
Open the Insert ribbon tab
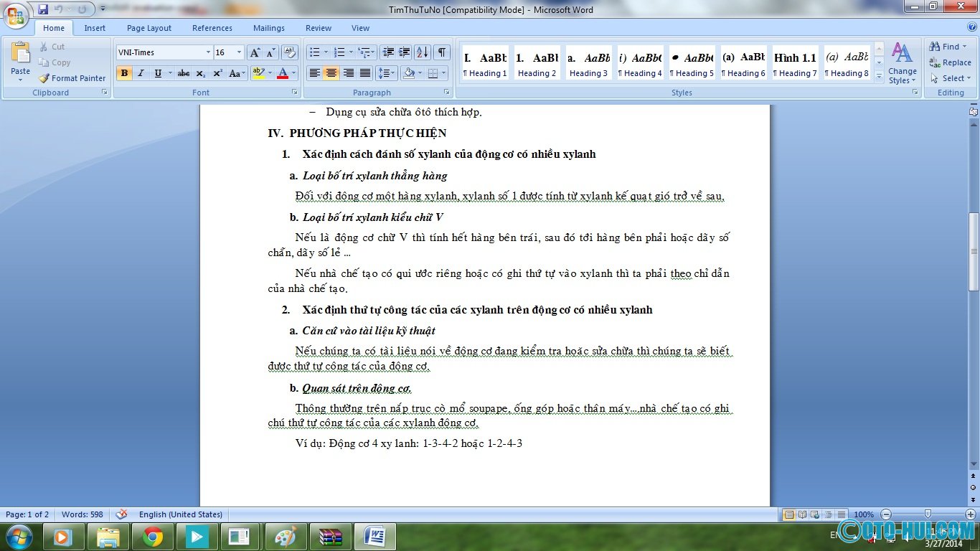[x=95, y=28]
